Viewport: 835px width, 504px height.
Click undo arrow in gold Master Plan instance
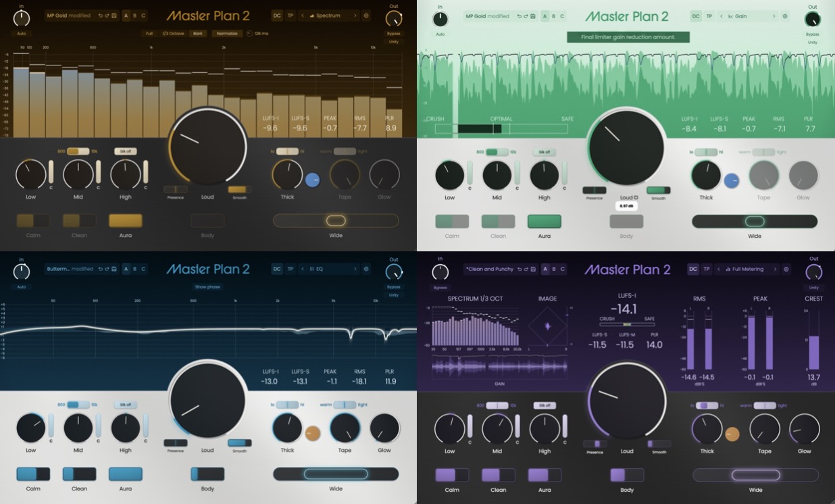click(101, 16)
